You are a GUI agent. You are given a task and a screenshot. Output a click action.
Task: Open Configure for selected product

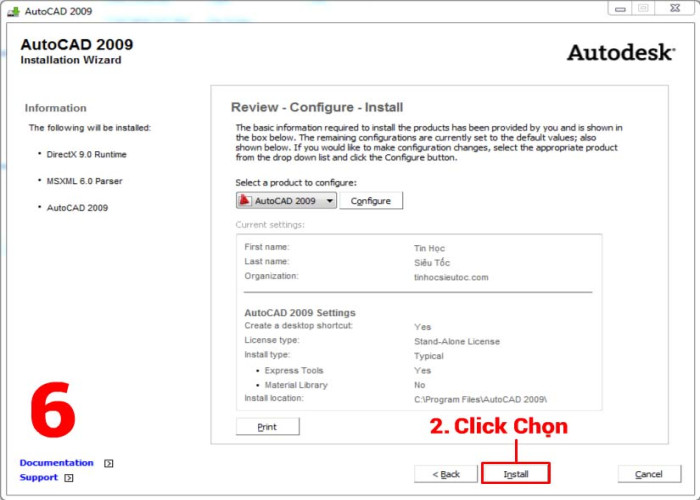[371, 201]
